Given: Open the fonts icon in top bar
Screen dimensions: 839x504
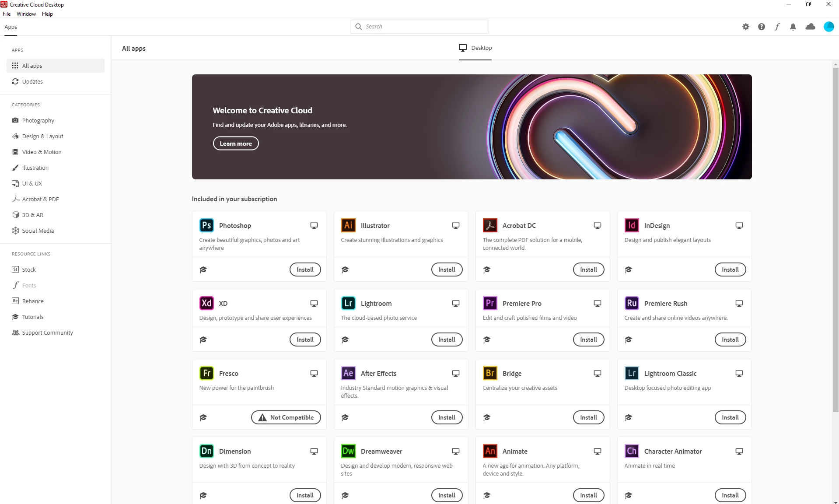Looking at the screenshot, I should point(777,27).
